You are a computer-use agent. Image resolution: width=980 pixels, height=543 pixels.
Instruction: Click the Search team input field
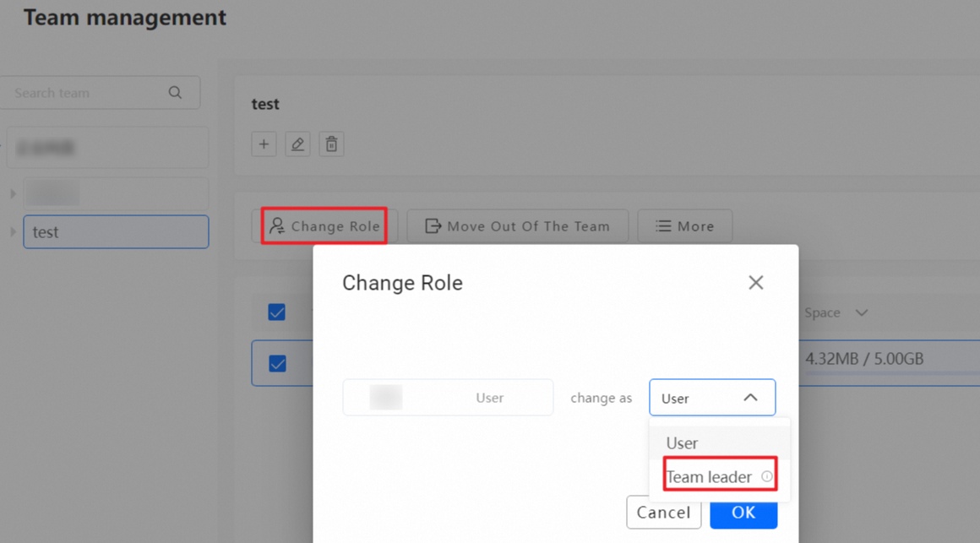click(x=84, y=93)
